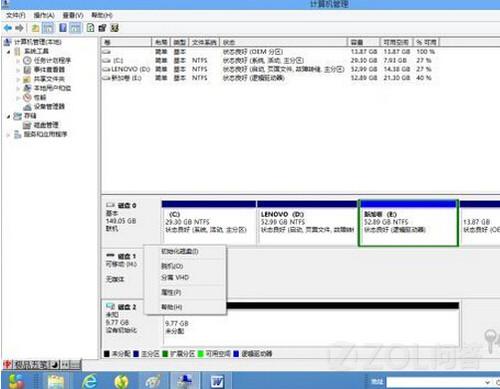Click the 任务计划程序 clock icon

(27, 60)
